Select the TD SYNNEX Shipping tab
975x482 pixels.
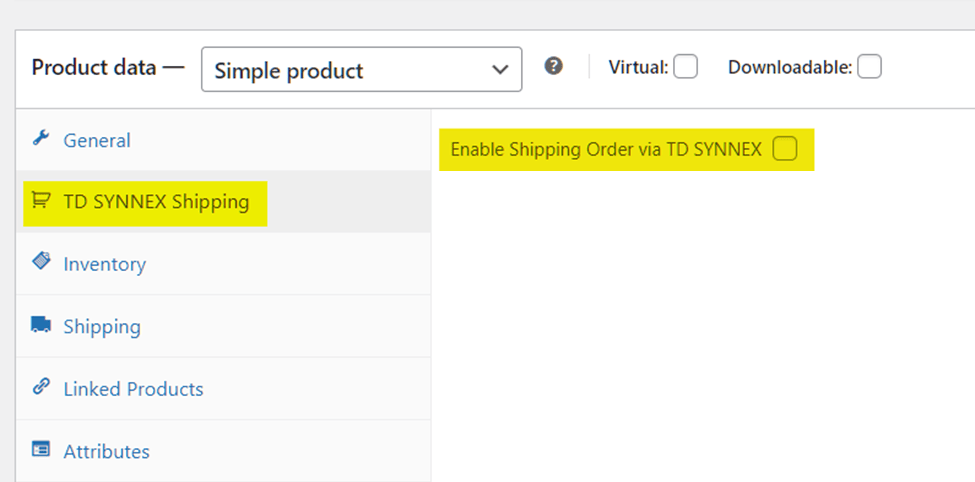(156, 202)
